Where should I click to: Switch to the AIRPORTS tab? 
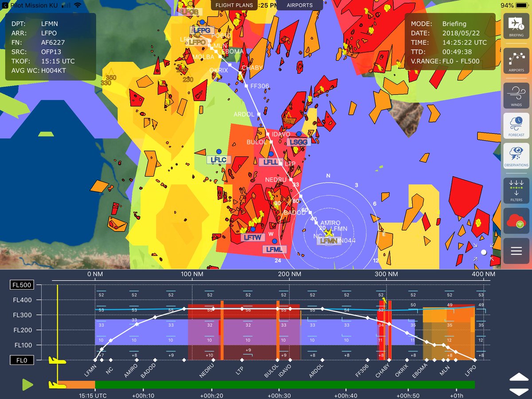(299, 5)
